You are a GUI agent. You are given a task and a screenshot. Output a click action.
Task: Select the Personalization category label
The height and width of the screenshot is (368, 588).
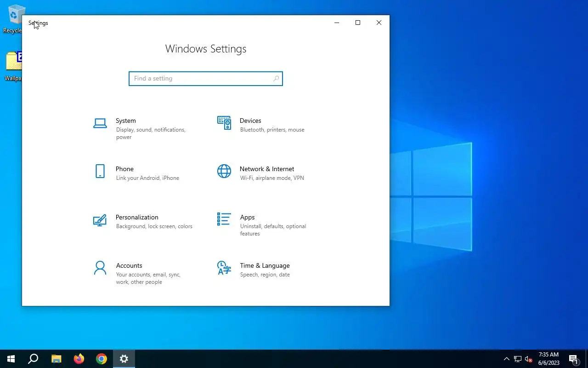click(x=137, y=217)
